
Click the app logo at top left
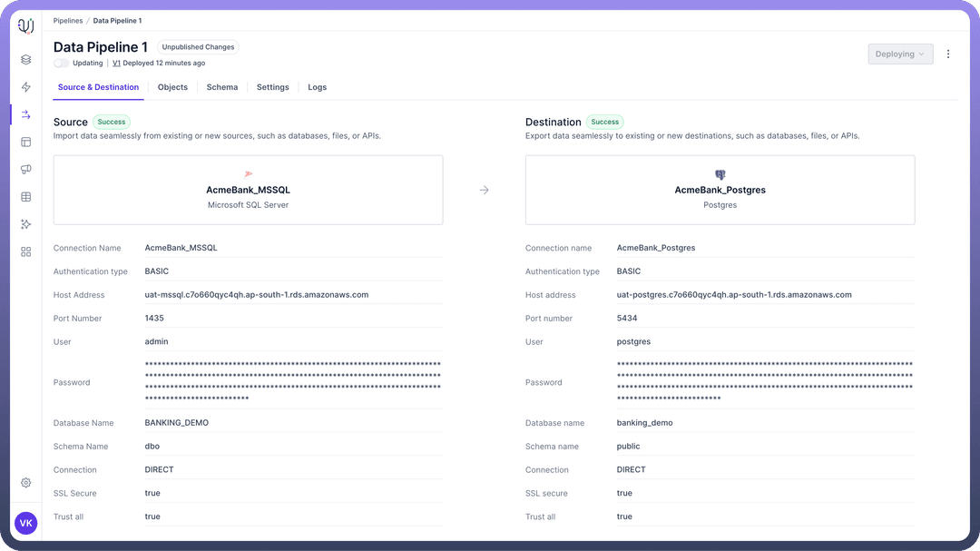click(26, 25)
